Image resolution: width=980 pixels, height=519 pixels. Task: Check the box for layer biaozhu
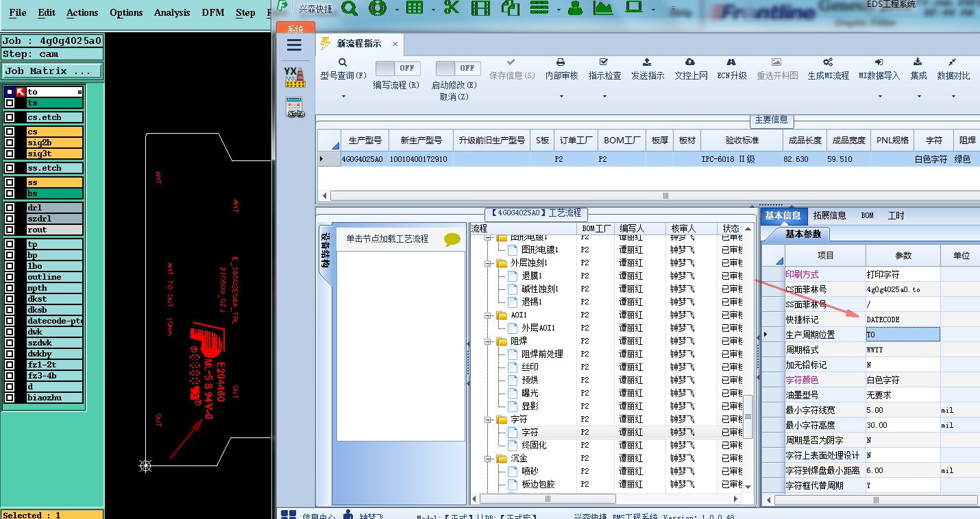tap(10, 398)
